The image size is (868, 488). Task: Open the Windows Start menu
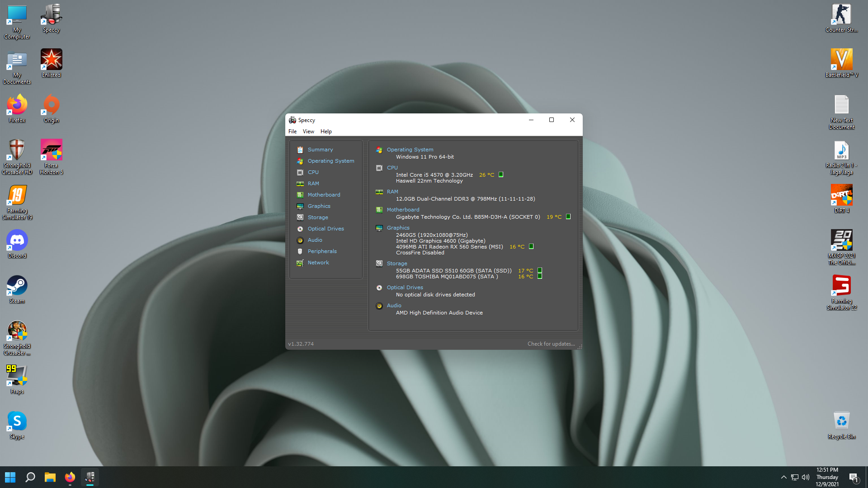(10, 477)
